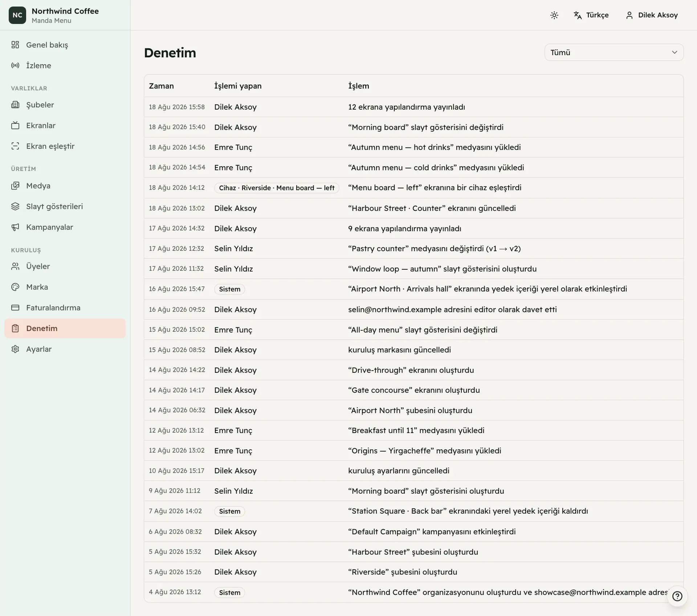Click the Ayarlar gear icon
The width and height of the screenshot is (697, 616).
(x=15, y=349)
